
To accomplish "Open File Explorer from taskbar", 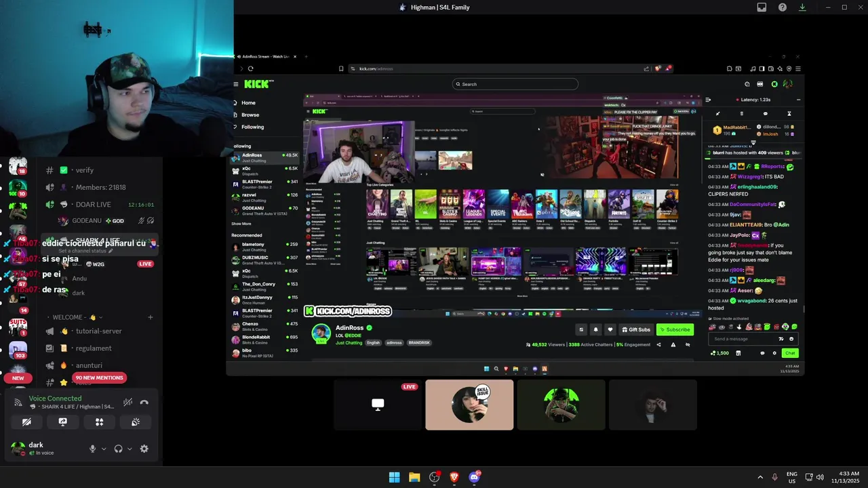I will point(414,477).
